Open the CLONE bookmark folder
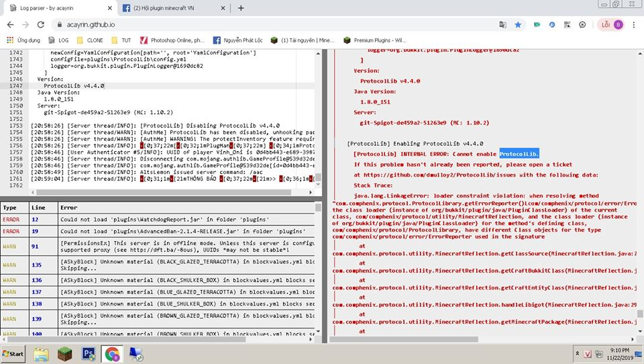Viewport: 644px width, 364px height. click(90, 40)
